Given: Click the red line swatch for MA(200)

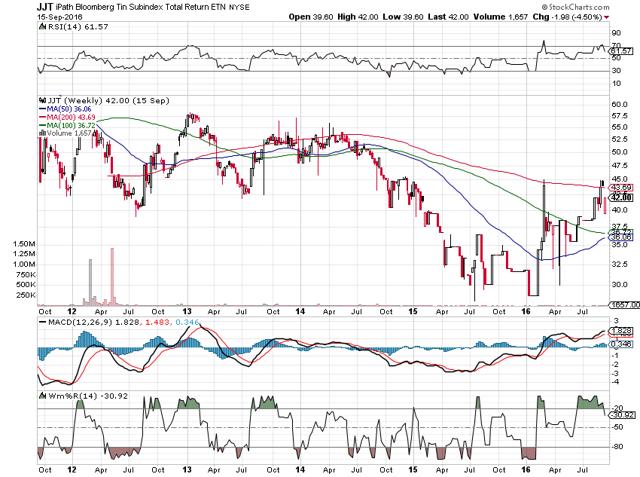Looking at the screenshot, I should tap(42, 118).
